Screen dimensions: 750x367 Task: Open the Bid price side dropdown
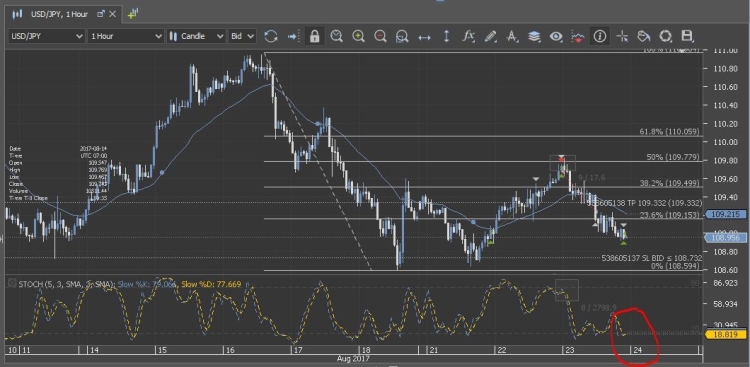click(x=242, y=36)
